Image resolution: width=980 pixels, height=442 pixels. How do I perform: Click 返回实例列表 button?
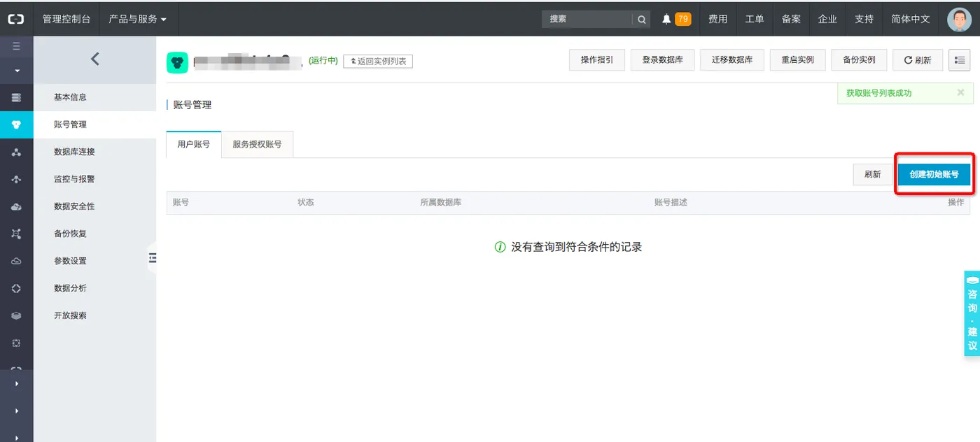pyautogui.click(x=378, y=62)
